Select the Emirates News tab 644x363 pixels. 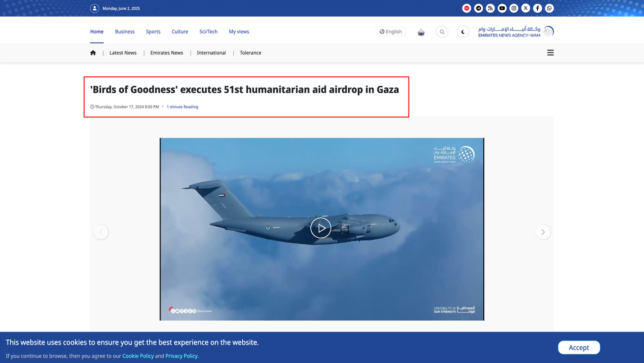(167, 53)
